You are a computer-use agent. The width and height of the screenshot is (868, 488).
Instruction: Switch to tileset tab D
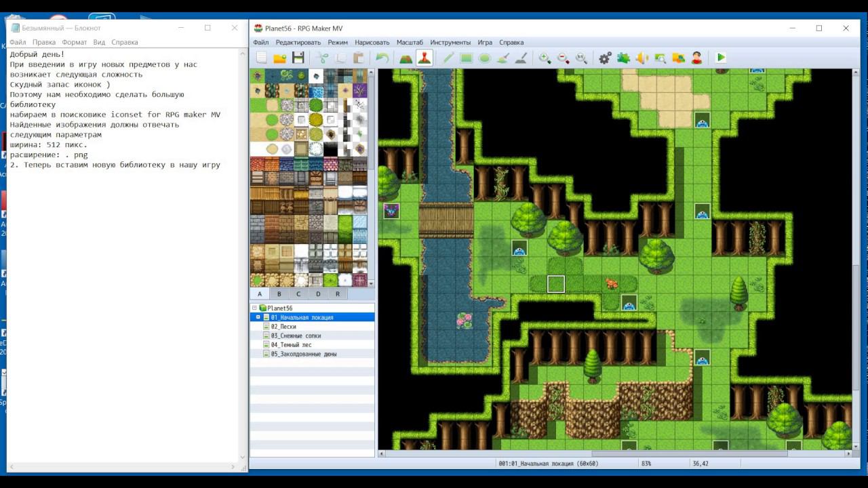pyautogui.click(x=318, y=294)
